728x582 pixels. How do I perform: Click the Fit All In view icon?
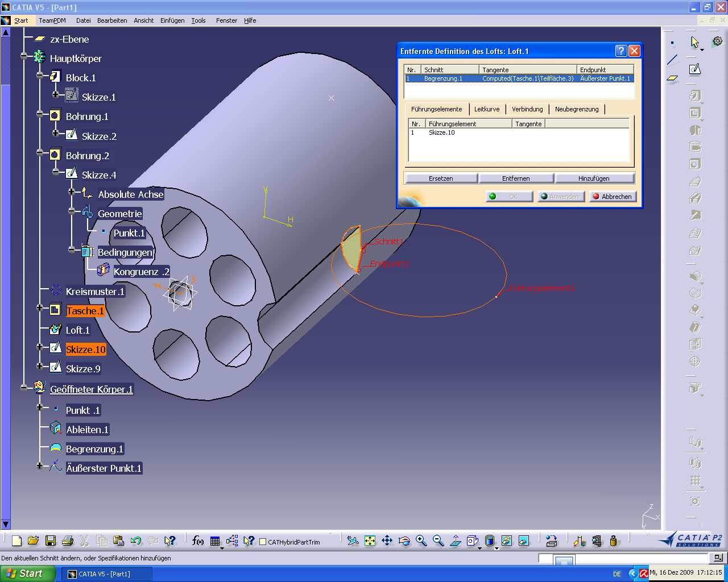click(x=370, y=541)
